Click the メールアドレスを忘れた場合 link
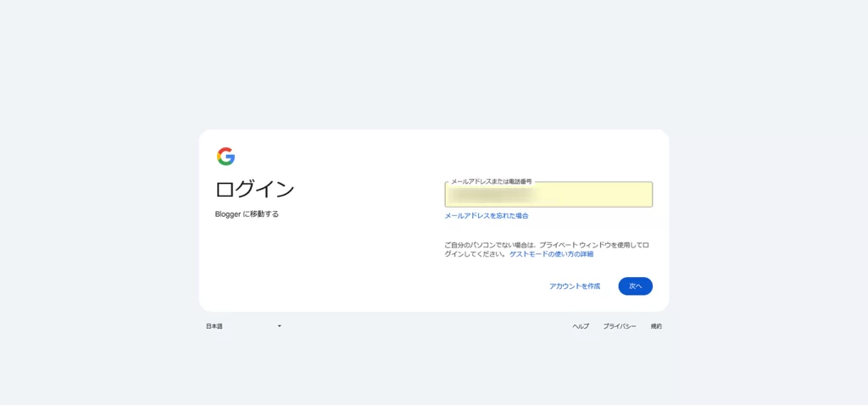Screen dimensions: 868x405 pyautogui.click(x=487, y=216)
